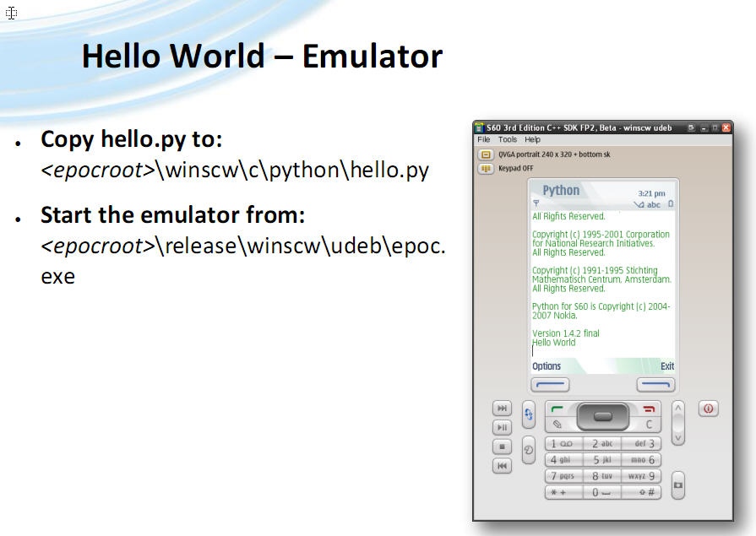Click the signal antenna indicator icon
The image size is (756, 536).
pyautogui.click(x=536, y=203)
